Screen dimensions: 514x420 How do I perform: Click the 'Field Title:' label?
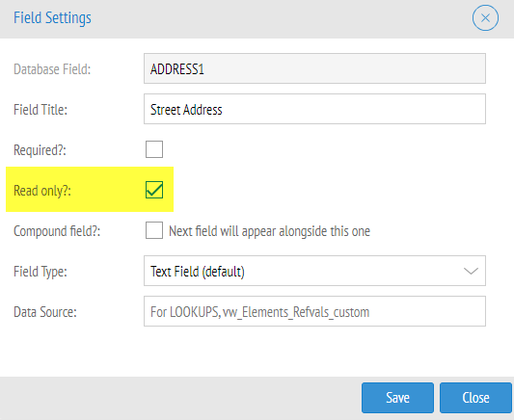(x=41, y=110)
